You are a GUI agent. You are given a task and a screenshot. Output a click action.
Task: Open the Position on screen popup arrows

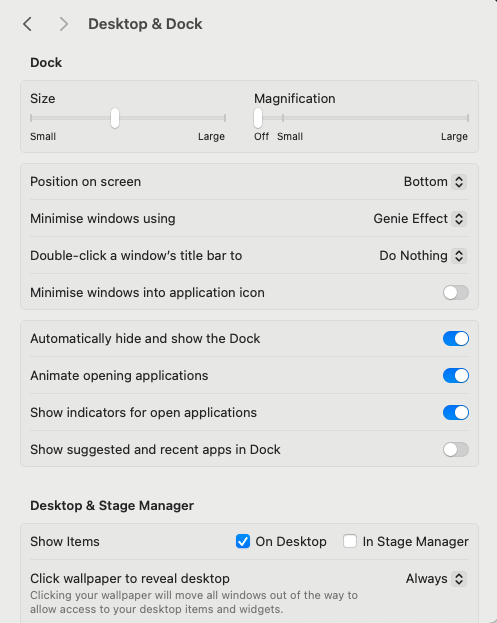(x=459, y=182)
